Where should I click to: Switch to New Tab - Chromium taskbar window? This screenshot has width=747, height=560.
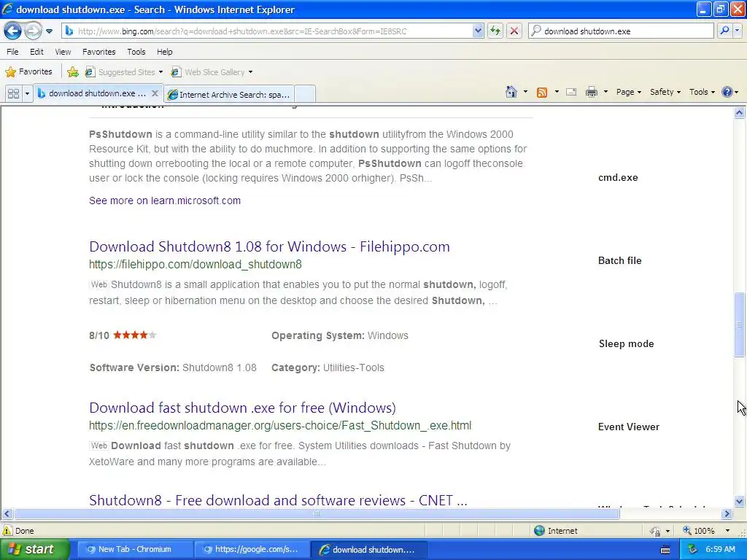134,550
